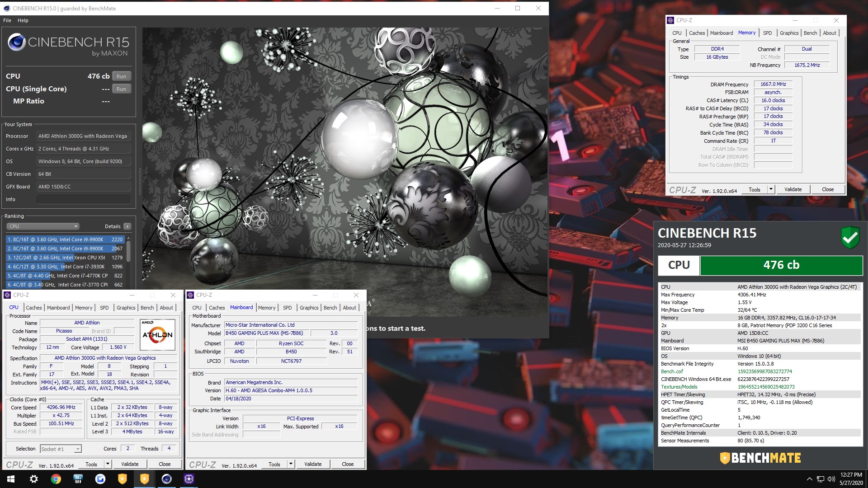Switch to Caches tab in Memory CPU-Z window
The image size is (868, 488).
697,33
